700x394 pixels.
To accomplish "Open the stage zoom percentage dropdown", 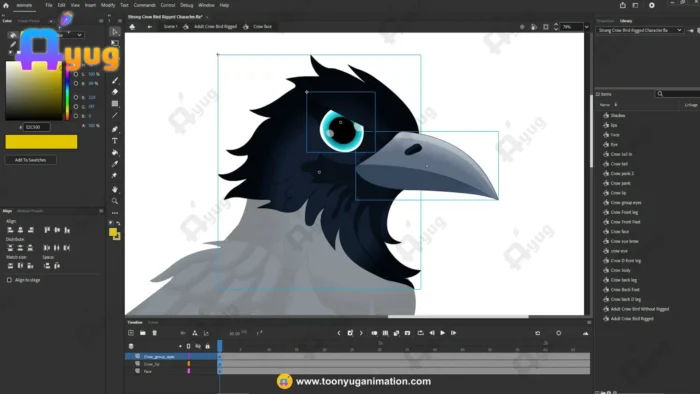I will (587, 27).
